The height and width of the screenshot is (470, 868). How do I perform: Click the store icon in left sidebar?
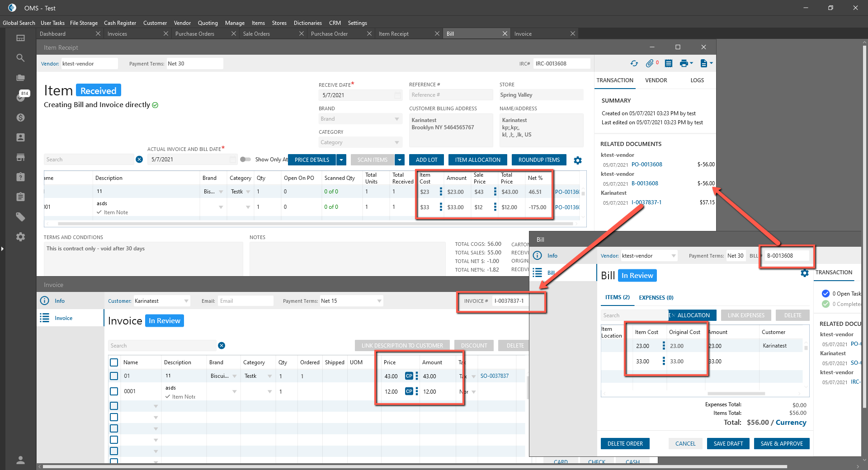[x=20, y=157]
